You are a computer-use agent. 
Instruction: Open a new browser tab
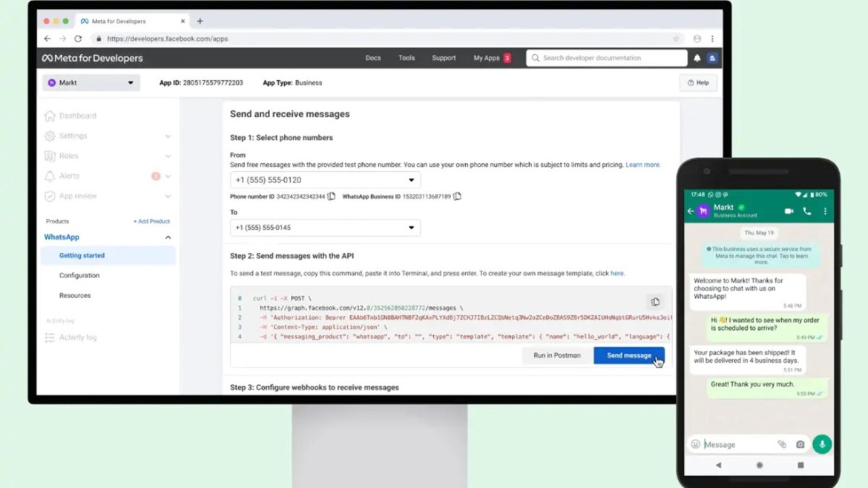(200, 21)
